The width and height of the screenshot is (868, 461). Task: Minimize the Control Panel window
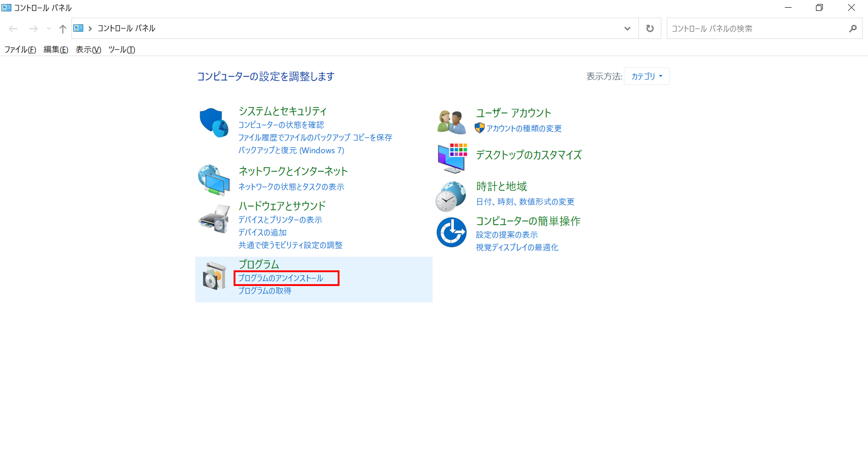(788, 7)
